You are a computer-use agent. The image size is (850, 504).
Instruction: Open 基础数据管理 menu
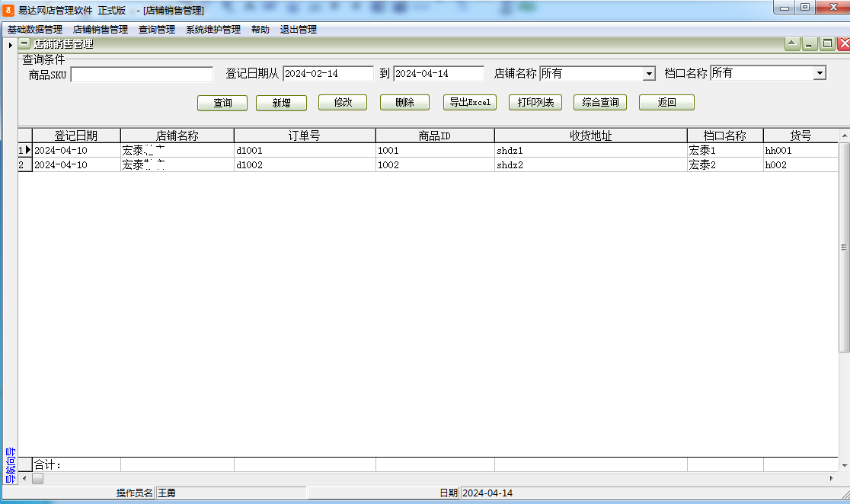click(x=35, y=29)
